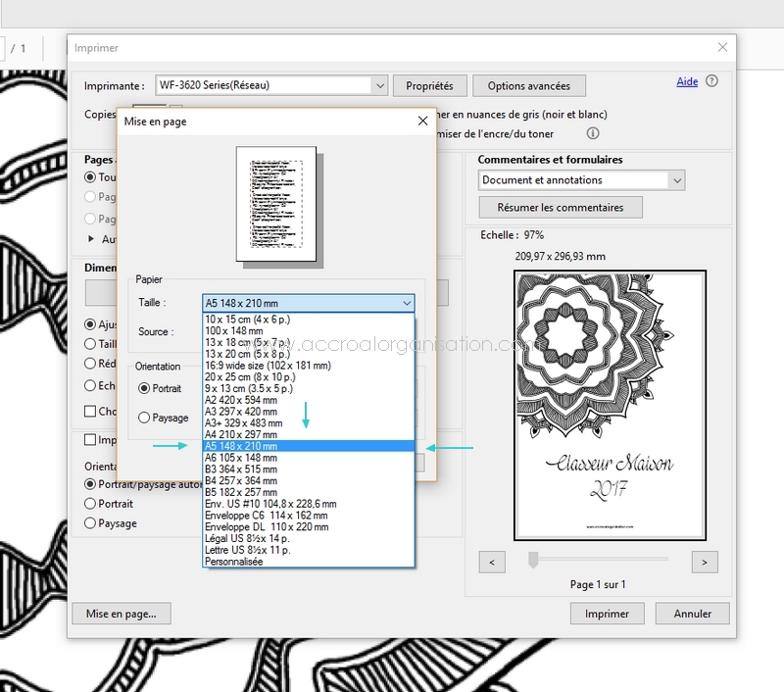784x692 pixels.
Task: Click the Classeur Maison preview thumbnail
Action: pos(610,405)
